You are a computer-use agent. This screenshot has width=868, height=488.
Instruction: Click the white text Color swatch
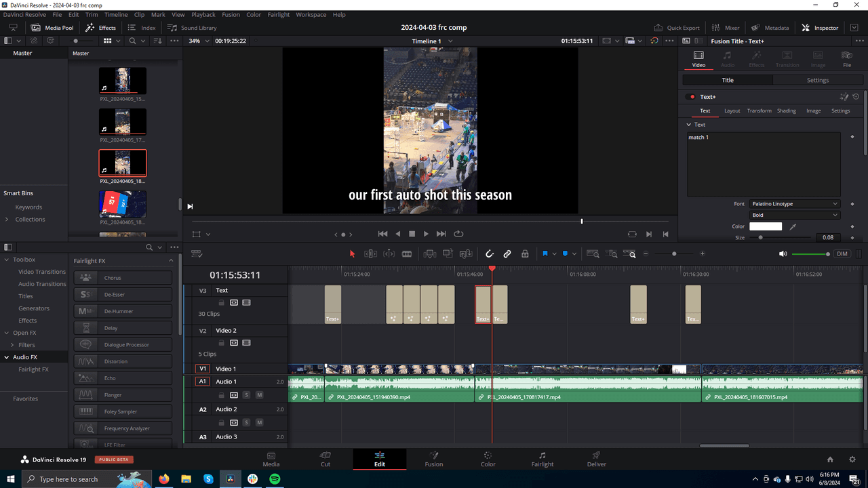[x=765, y=226]
